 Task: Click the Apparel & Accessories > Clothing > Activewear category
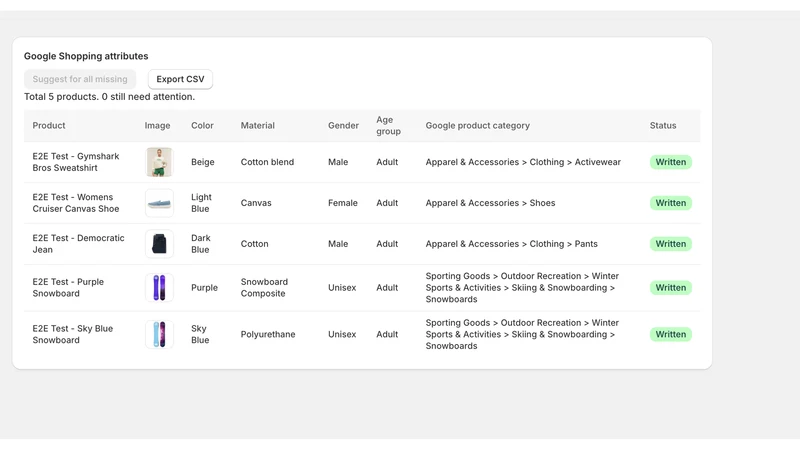(523, 162)
